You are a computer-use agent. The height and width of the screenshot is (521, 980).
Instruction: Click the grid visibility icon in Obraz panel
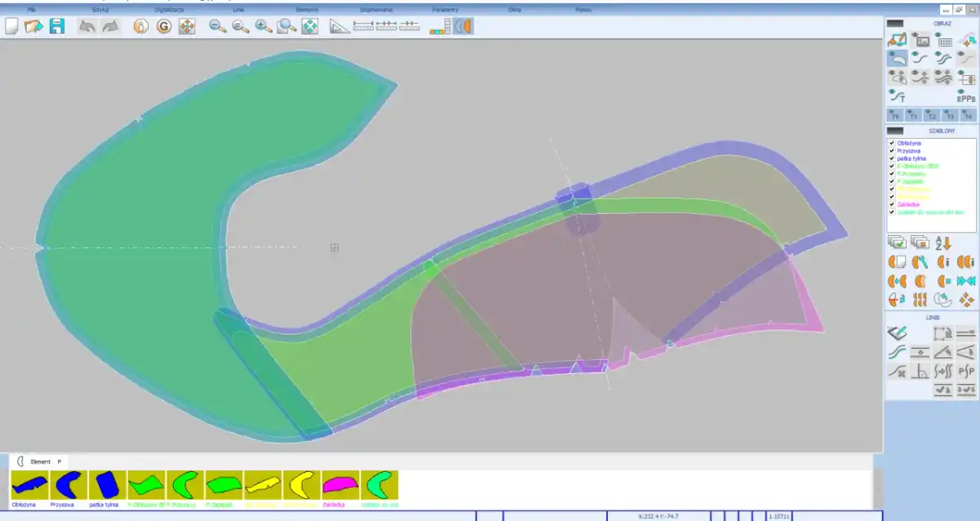[944, 40]
